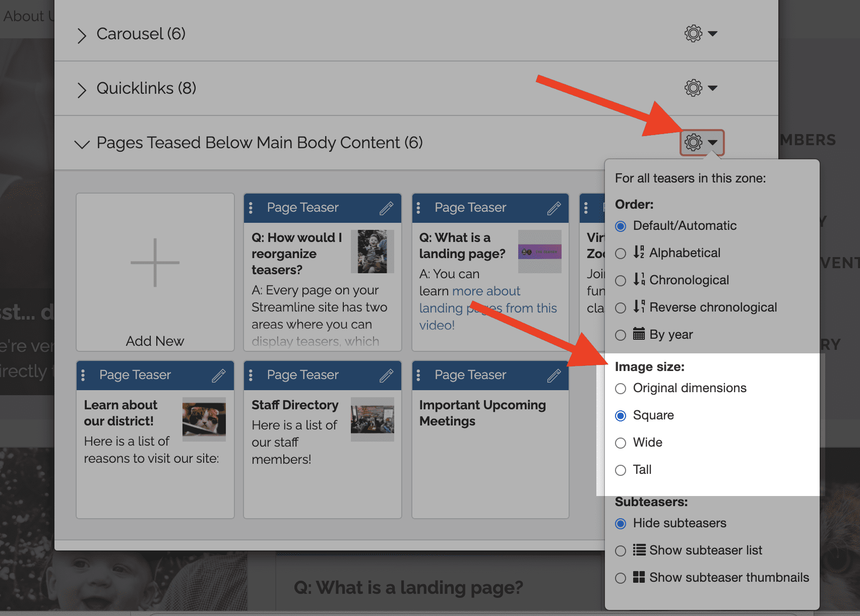Choose Square image size
This screenshot has height=616, width=860.
(x=621, y=416)
